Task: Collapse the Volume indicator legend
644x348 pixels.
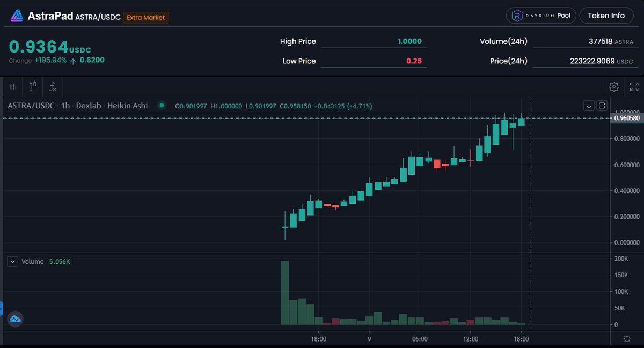Action: click(x=12, y=262)
